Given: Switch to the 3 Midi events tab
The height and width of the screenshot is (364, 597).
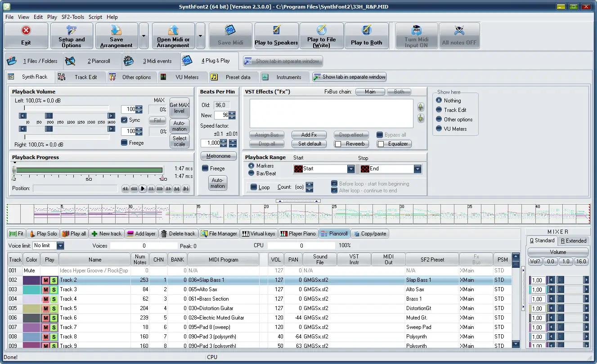Looking at the screenshot, I should coord(151,61).
